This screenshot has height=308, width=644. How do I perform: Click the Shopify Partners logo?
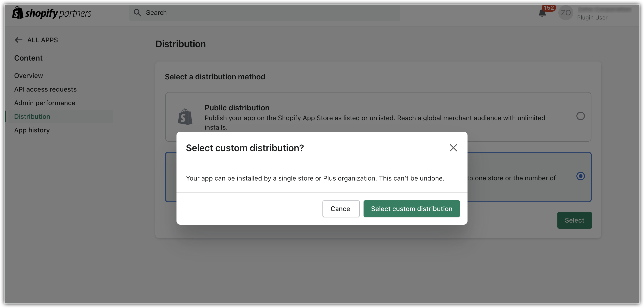click(51, 13)
